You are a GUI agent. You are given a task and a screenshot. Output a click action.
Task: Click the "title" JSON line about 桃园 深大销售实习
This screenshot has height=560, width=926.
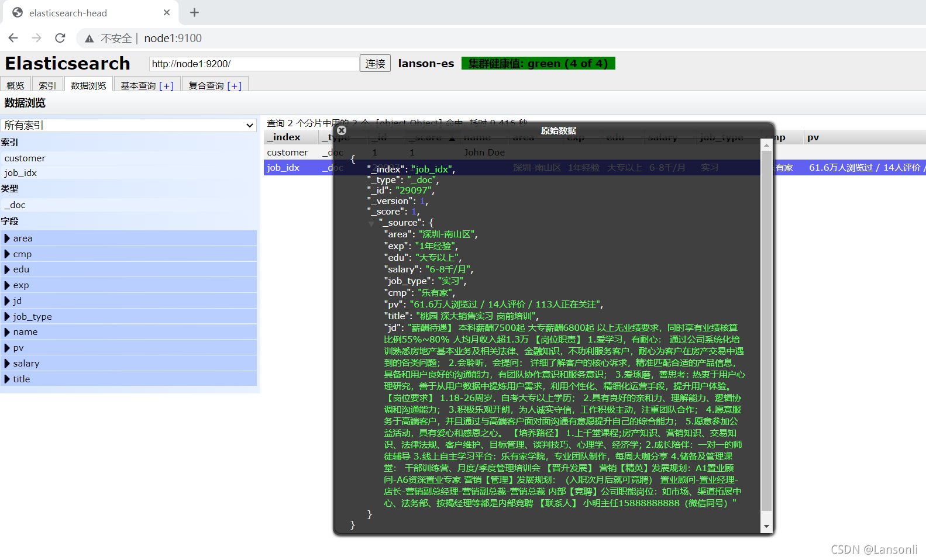pyautogui.click(x=462, y=316)
